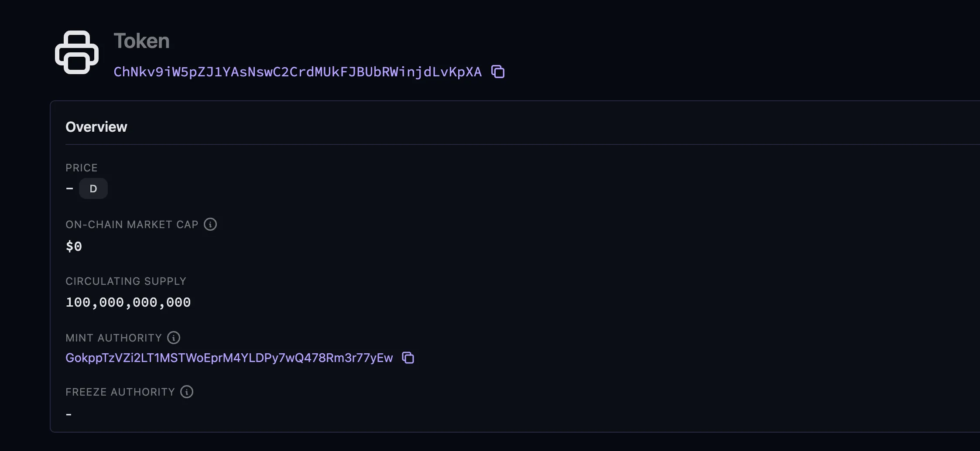Click the circulating supply value 100,000,000,000
This screenshot has width=980, height=451.
coord(128,301)
